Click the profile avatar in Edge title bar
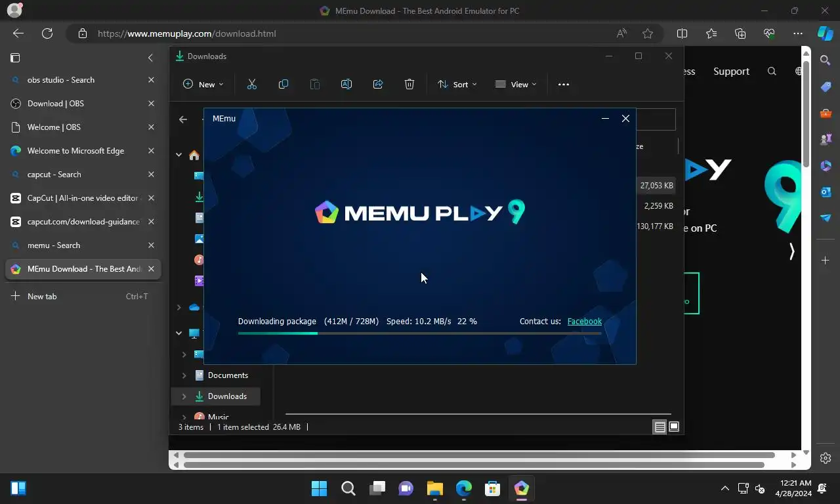This screenshot has width=840, height=504. pyautogui.click(x=14, y=10)
